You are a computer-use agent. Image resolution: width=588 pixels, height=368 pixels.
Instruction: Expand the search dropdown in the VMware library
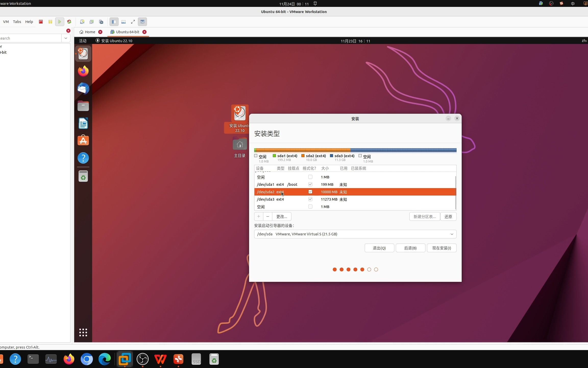pos(66,38)
